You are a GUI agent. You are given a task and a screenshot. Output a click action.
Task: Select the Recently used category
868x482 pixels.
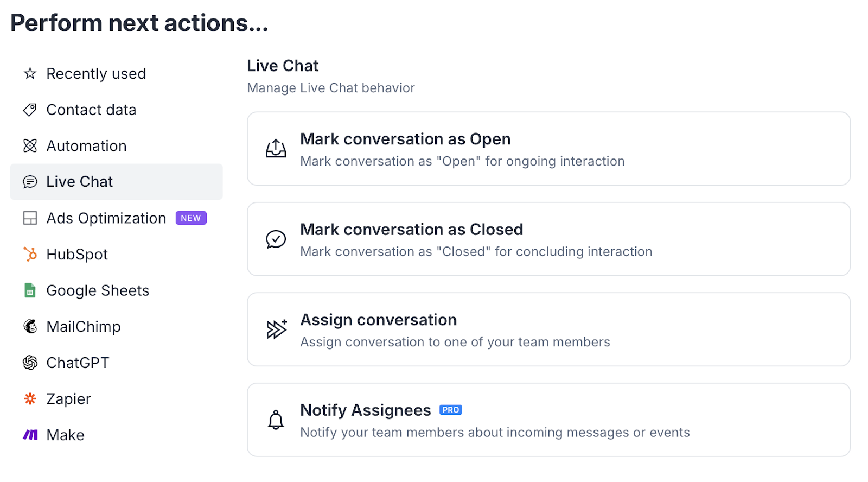pos(96,74)
